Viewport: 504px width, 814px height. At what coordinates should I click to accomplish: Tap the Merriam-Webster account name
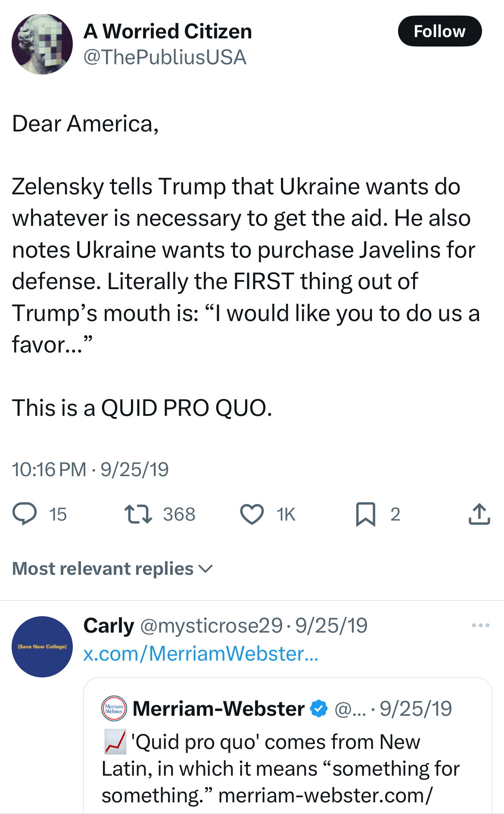218,709
